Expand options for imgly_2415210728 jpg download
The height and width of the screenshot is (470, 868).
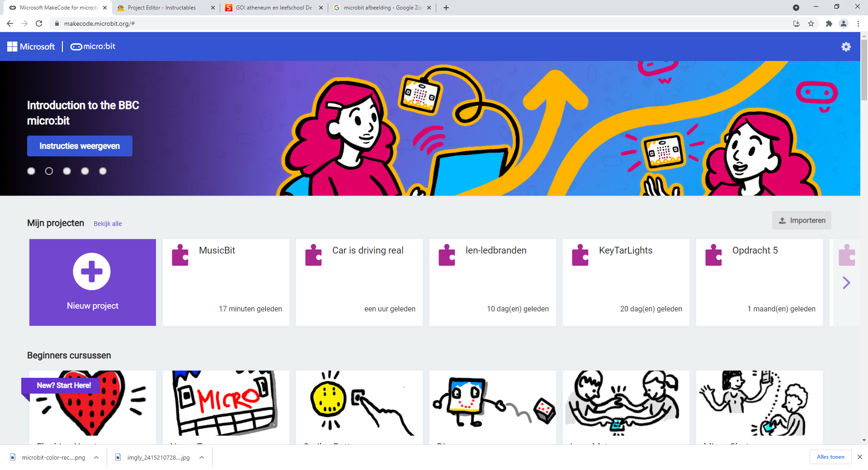pyautogui.click(x=202, y=457)
